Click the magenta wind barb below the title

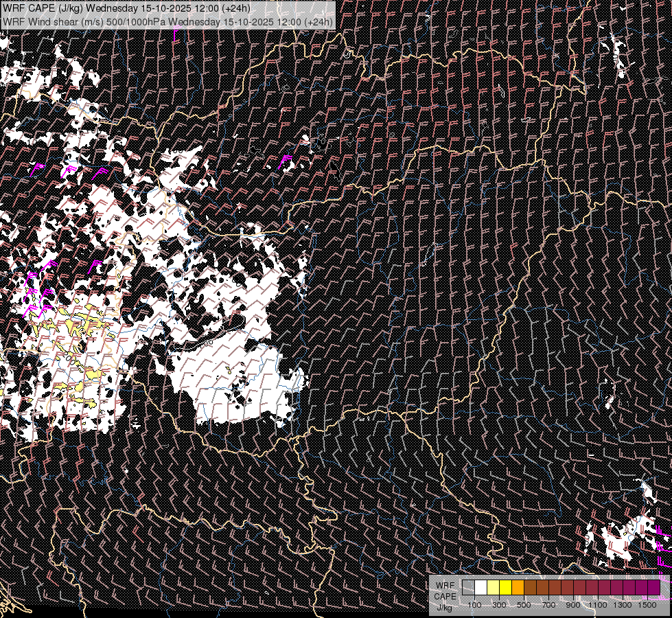pos(176,32)
